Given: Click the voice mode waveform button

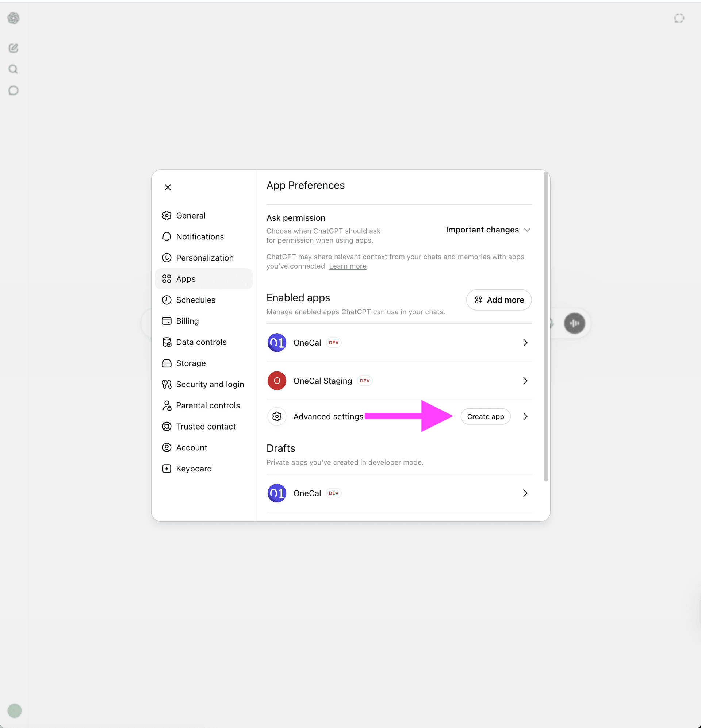Looking at the screenshot, I should coord(575,323).
